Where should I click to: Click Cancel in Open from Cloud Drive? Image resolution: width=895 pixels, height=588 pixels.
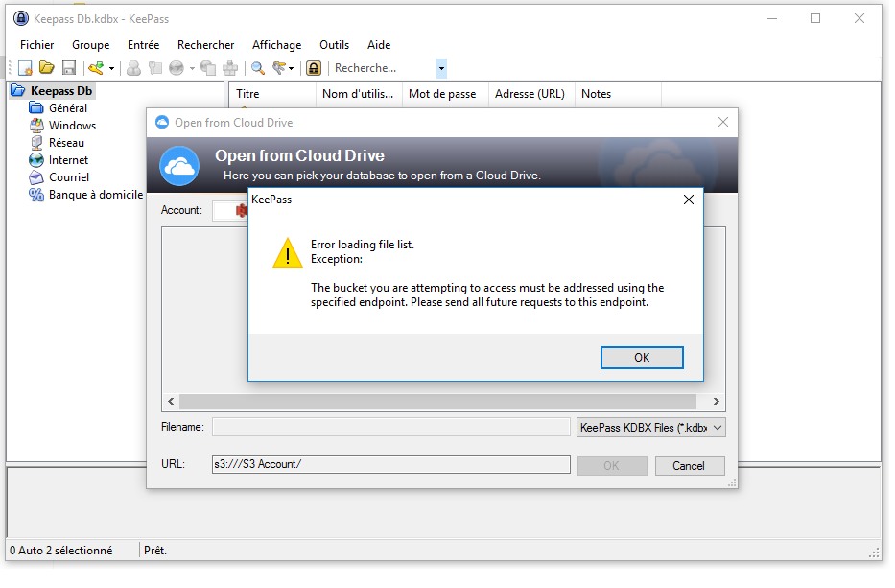(x=690, y=466)
